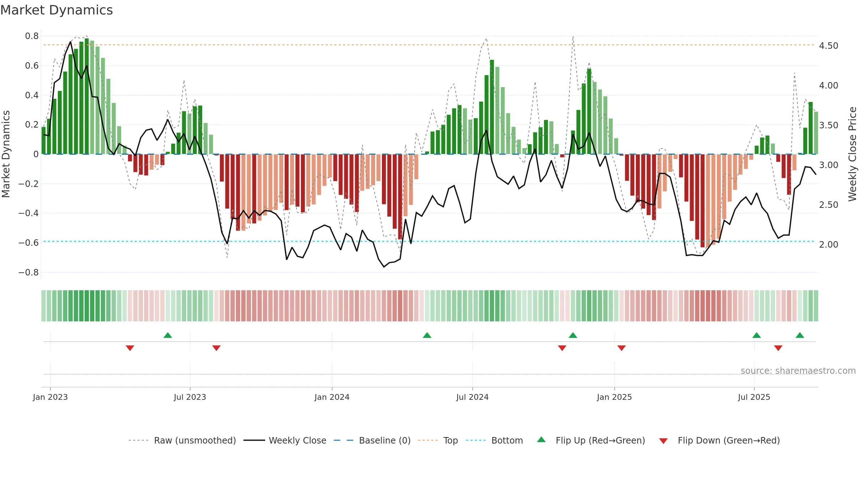
Task: Click the first green flip-up marker before Jul 2023
Action: coord(168,335)
